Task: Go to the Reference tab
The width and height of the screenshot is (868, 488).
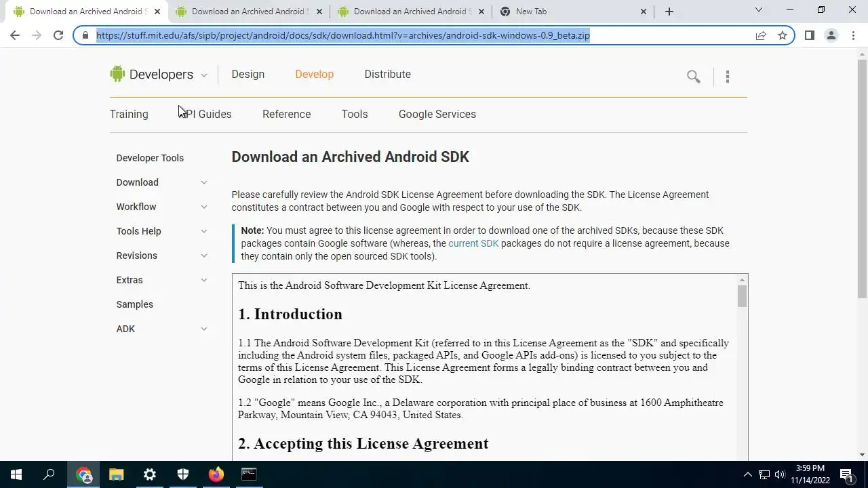Action: [287, 114]
